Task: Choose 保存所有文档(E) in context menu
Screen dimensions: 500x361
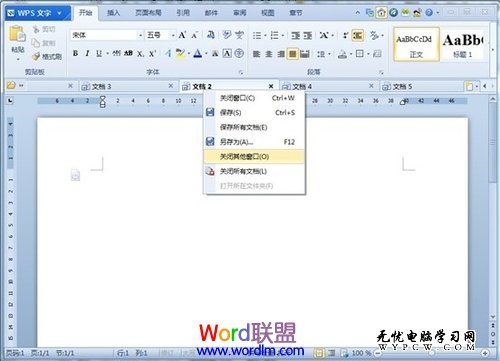Action: click(255, 127)
